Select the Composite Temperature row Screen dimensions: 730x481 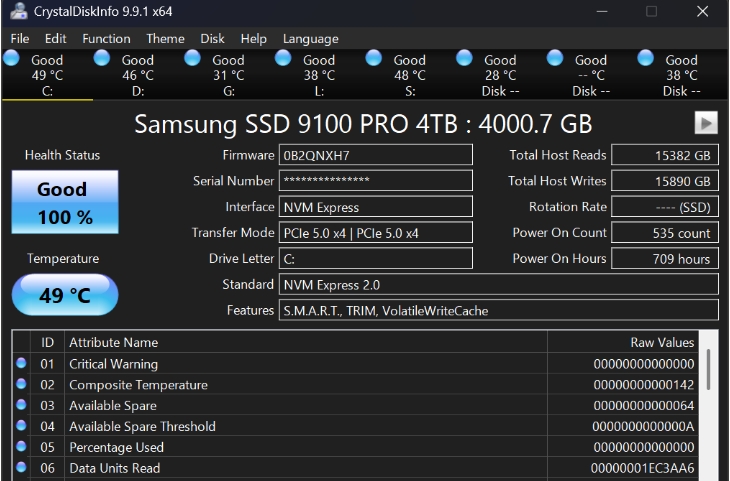point(355,385)
